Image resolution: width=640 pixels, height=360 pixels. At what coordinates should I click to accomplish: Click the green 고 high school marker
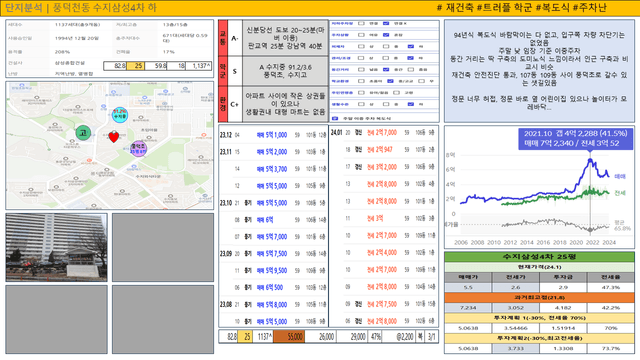click(x=83, y=133)
